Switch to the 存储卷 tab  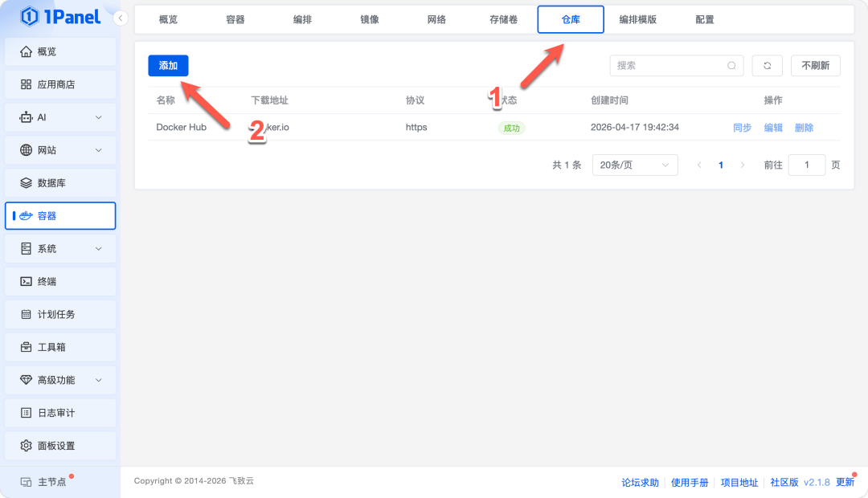coord(503,19)
